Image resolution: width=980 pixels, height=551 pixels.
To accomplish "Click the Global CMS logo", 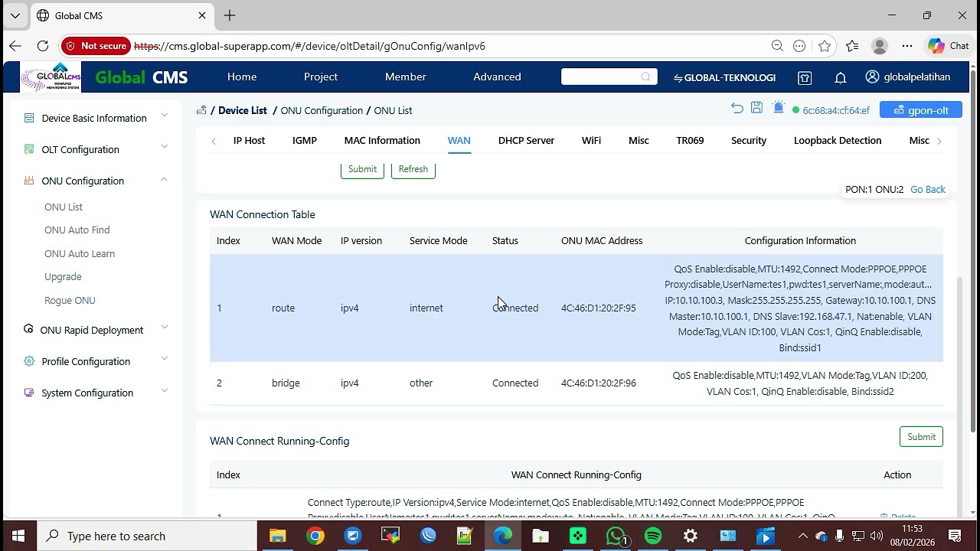I will [51, 77].
